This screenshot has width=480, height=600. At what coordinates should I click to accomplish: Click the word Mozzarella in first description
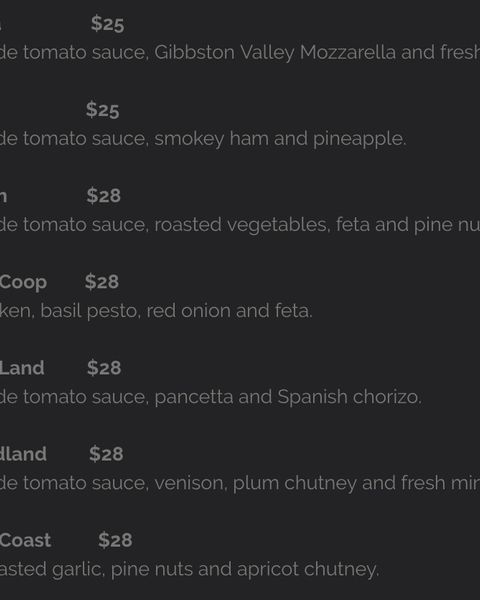coord(348,52)
